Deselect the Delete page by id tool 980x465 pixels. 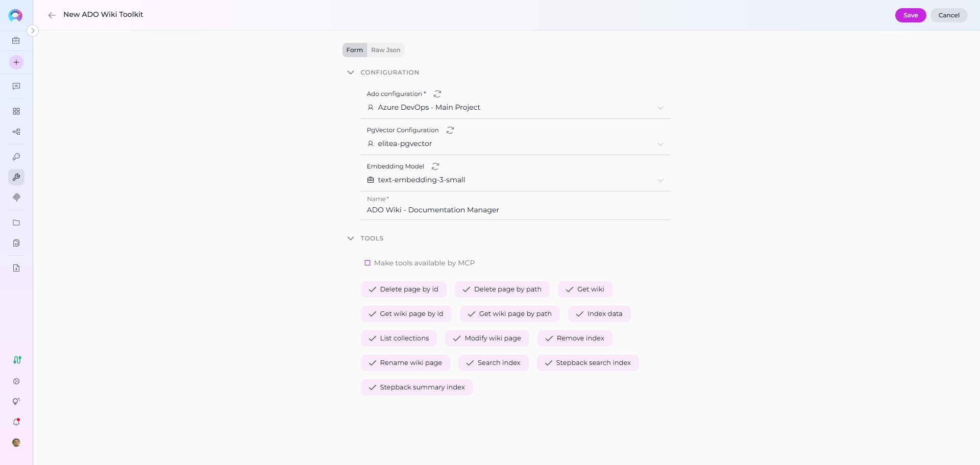[x=404, y=289]
